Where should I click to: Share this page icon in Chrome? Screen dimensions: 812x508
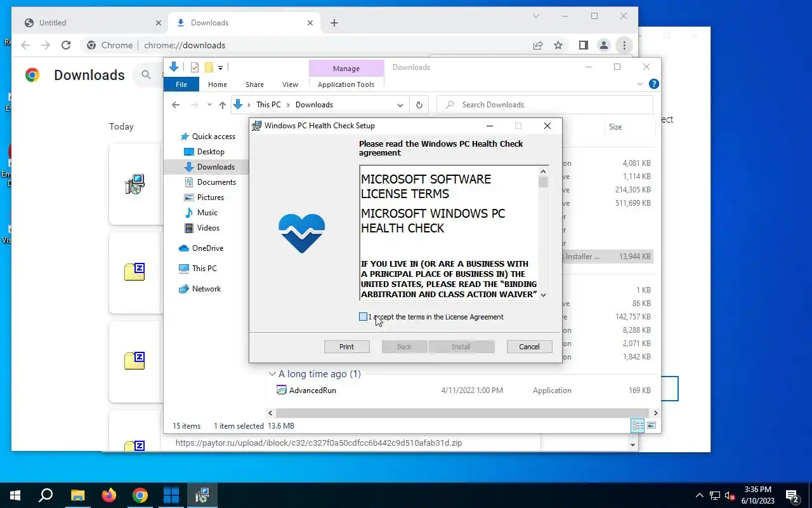click(538, 45)
